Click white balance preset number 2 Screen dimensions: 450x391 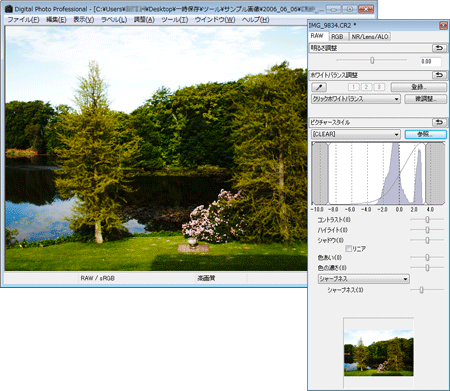tap(366, 87)
